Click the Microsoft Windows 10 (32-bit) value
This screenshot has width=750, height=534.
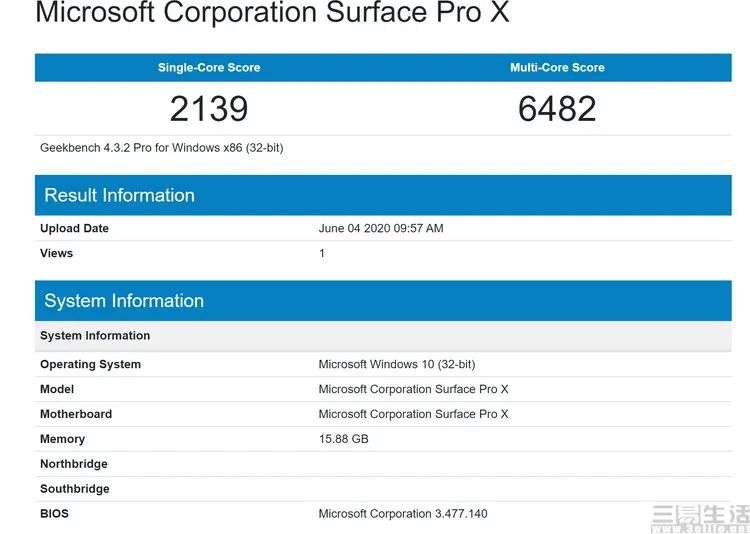coord(397,364)
